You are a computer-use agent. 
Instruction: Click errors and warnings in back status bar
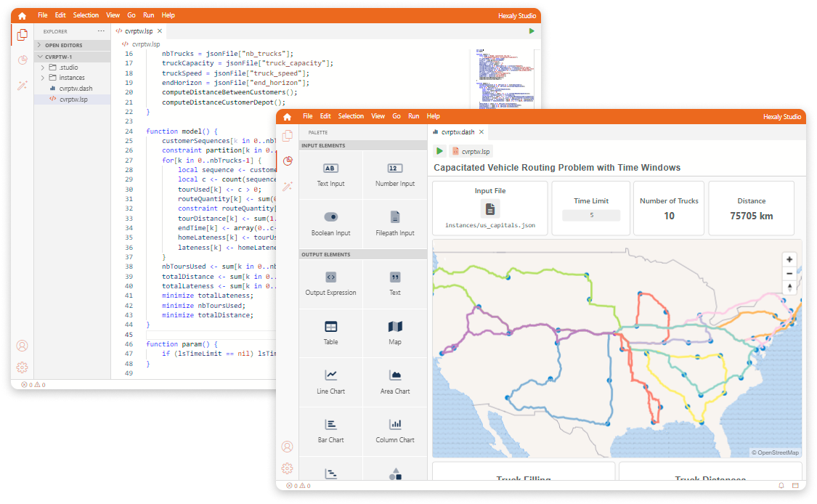click(33, 385)
